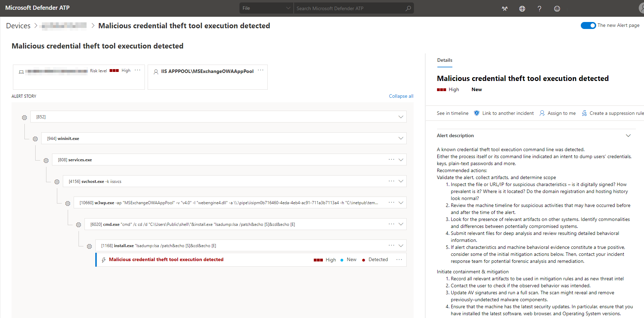The image size is (644, 318).
Task: Switch to the Details tab
Action: coord(444,60)
